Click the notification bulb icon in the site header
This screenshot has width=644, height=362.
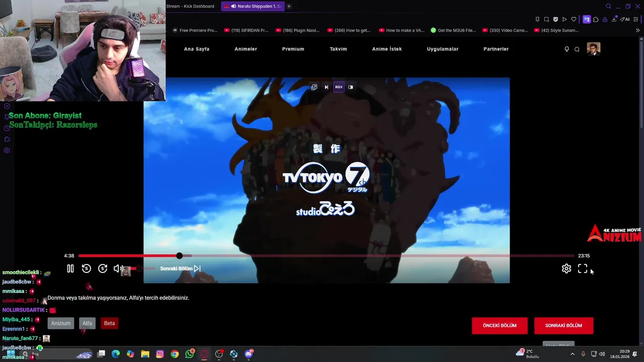(567, 49)
